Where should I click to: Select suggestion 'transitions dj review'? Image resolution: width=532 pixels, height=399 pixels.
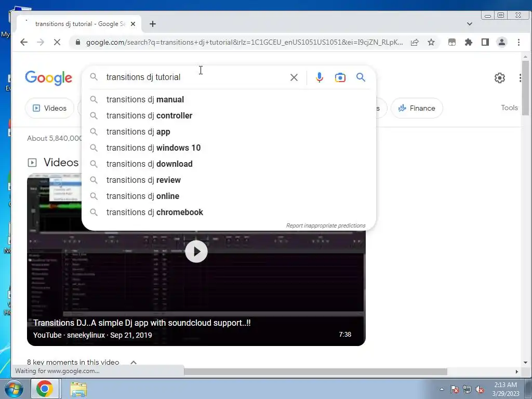pyautogui.click(x=229, y=180)
